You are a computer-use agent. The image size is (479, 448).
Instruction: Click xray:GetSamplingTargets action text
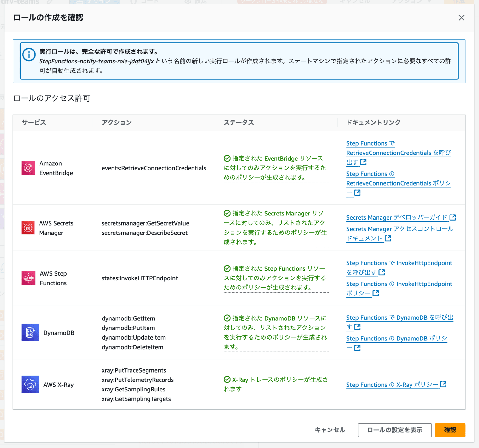(x=136, y=399)
